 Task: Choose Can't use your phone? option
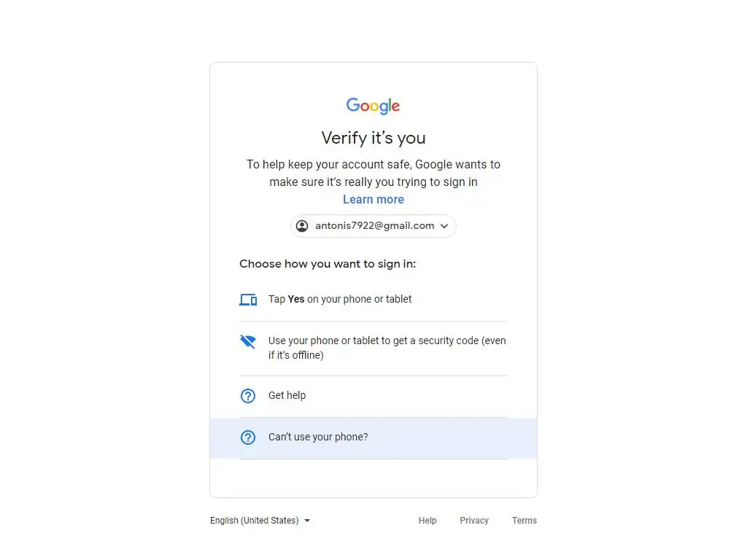click(373, 438)
